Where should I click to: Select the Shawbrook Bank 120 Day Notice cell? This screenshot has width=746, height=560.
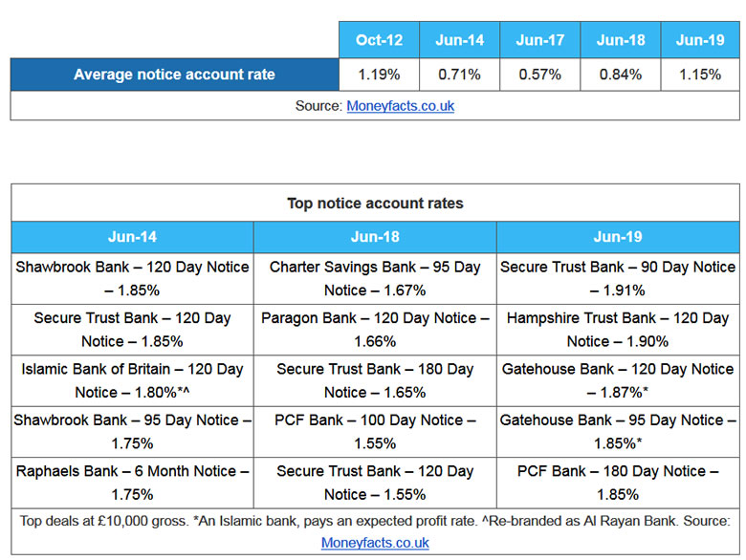132,278
